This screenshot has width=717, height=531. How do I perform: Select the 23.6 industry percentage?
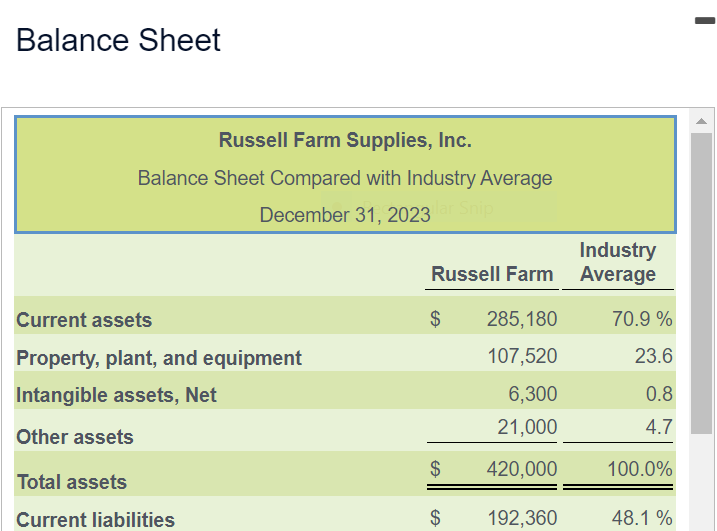[x=653, y=356]
